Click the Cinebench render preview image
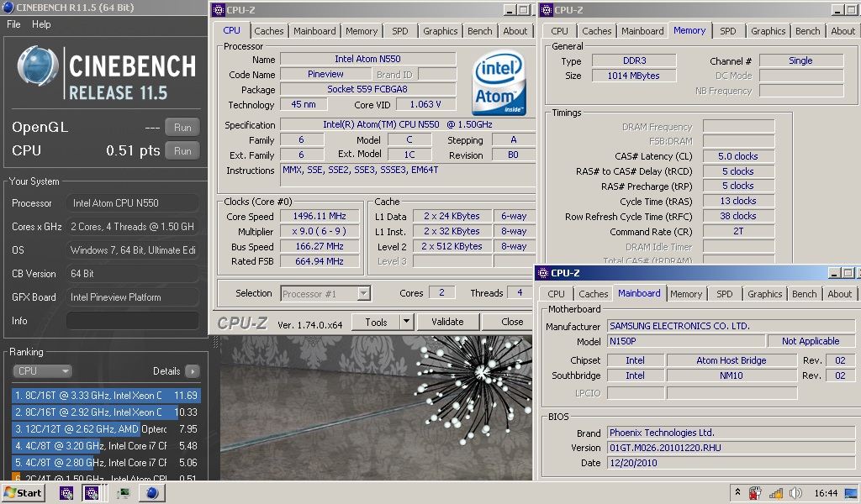 (x=376, y=408)
